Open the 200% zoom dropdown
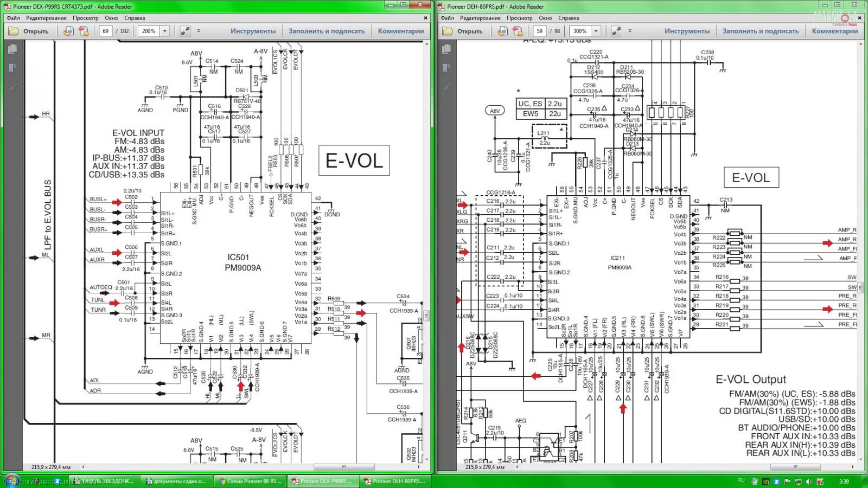Viewport: 868px width, 488px height. [165, 31]
